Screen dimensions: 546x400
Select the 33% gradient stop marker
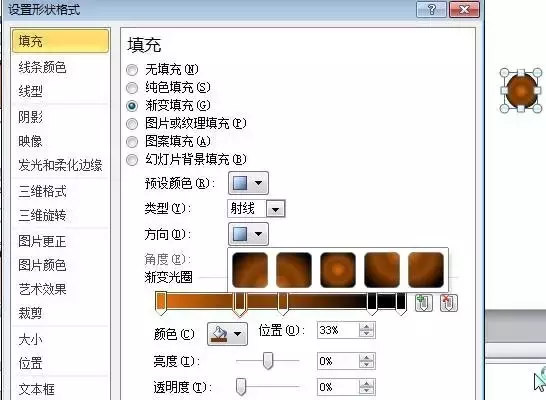(240, 304)
